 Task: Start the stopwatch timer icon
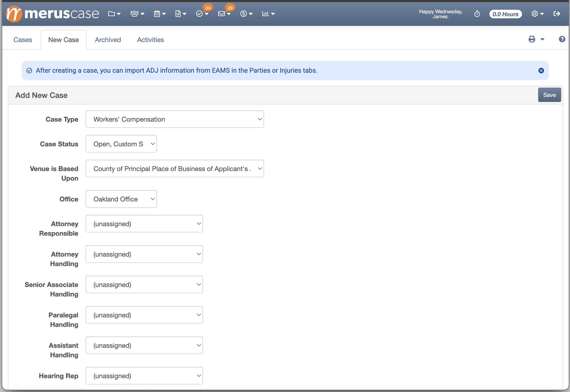point(477,14)
